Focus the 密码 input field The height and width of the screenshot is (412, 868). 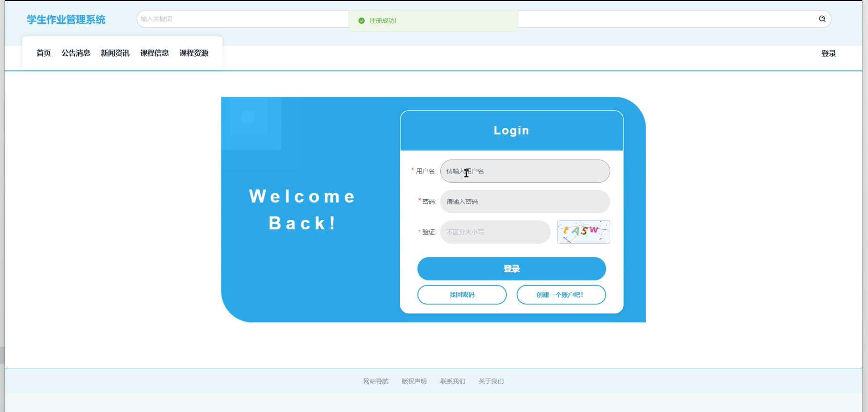point(525,202)
